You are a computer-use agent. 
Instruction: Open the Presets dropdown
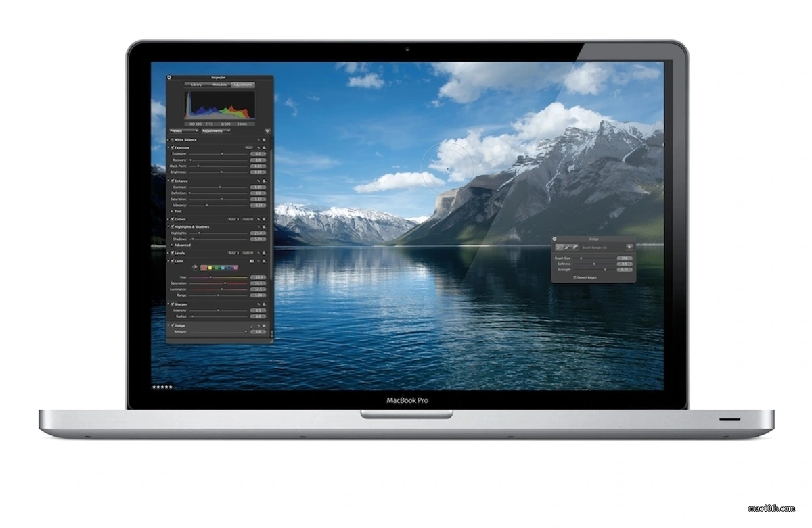point(184,130)
